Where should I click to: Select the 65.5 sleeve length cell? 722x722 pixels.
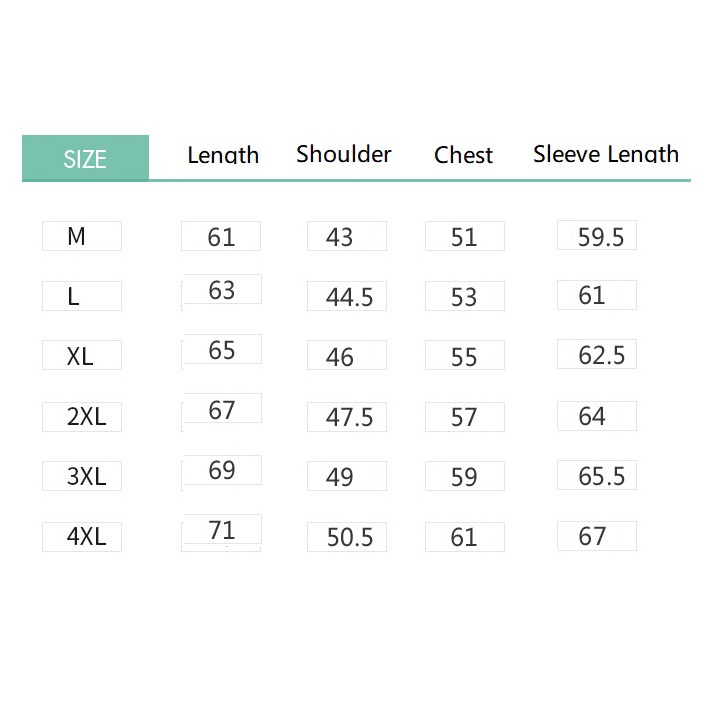(x=597, y=475)
